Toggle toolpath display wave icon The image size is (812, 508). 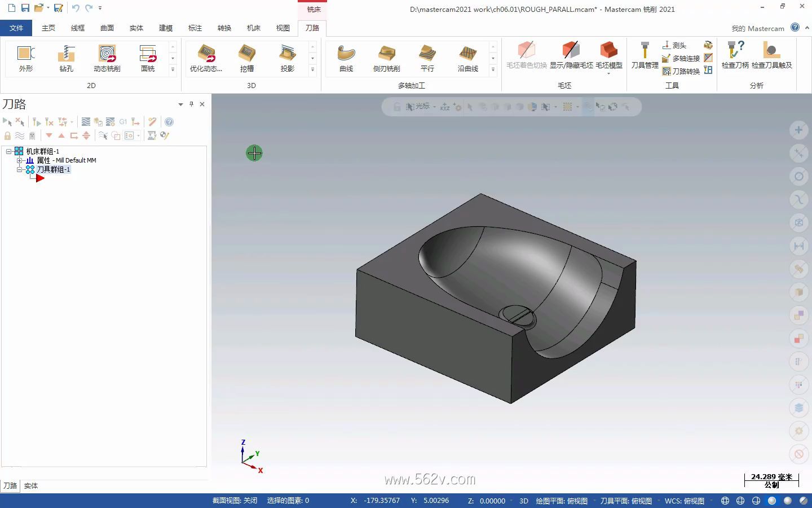point(20,135)
